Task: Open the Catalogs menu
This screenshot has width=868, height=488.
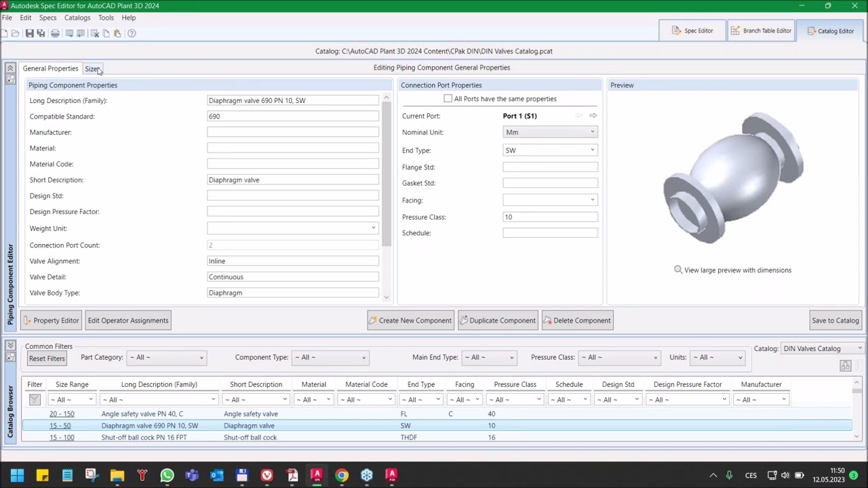Action: pyautogui.click(x=77, y=18)
